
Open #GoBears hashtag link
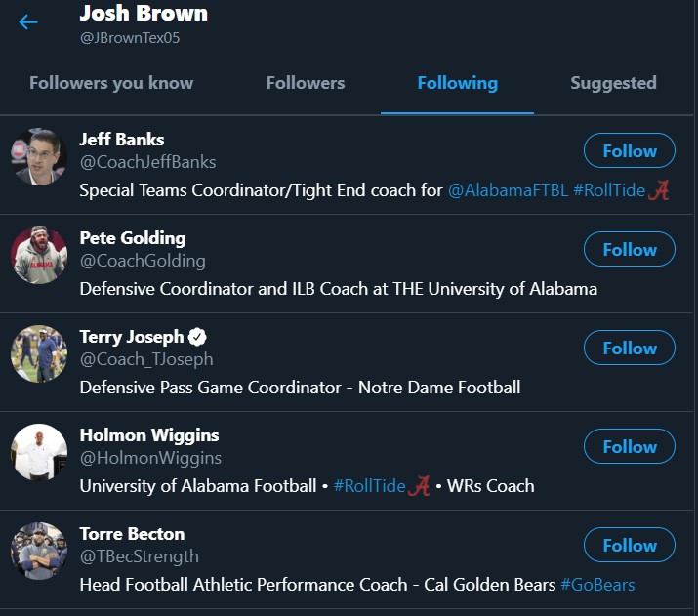(597, 585)
